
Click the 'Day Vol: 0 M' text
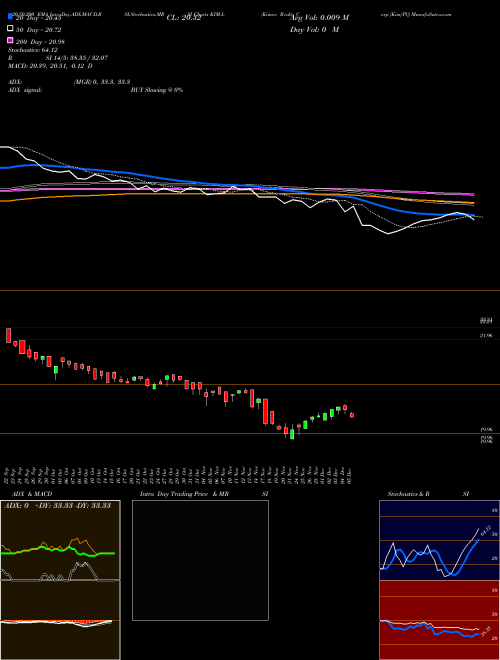coord(314,29)
